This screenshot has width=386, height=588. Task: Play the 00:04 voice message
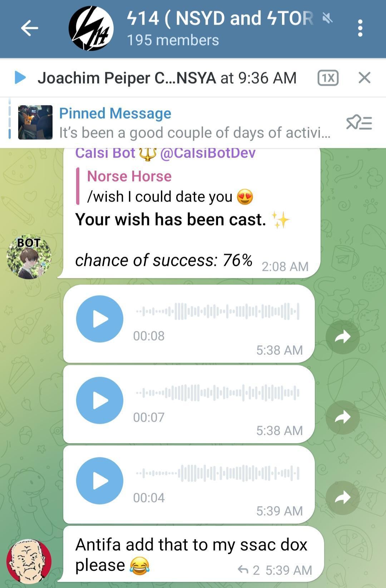tap(99, 480)
